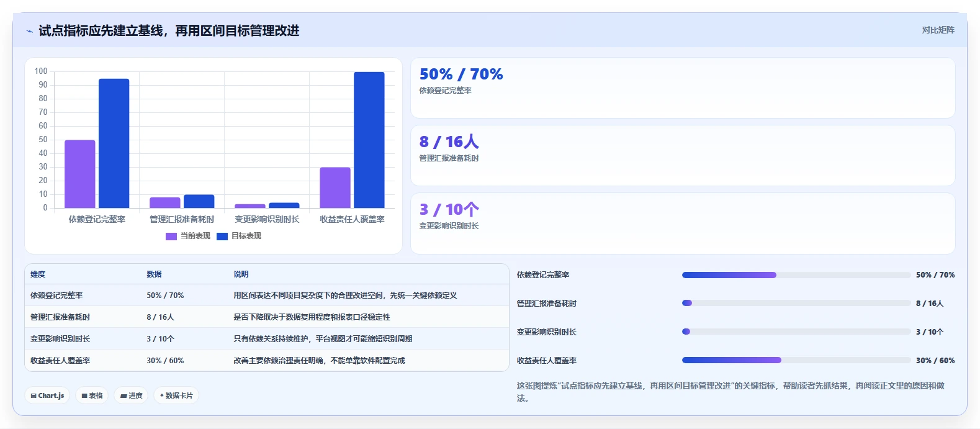Click the 30% / 60% cell in the table
Screen dimensions: 980x429
point(165,361)
